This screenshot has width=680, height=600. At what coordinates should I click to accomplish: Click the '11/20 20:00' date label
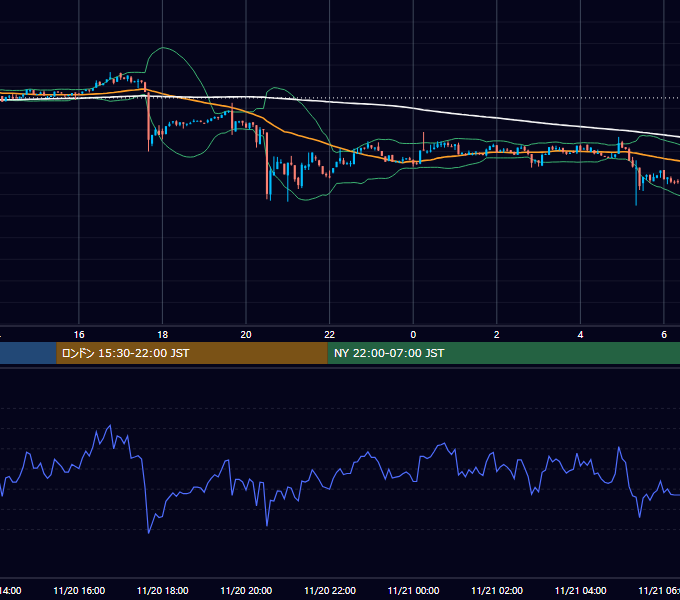tap(246, 590)
